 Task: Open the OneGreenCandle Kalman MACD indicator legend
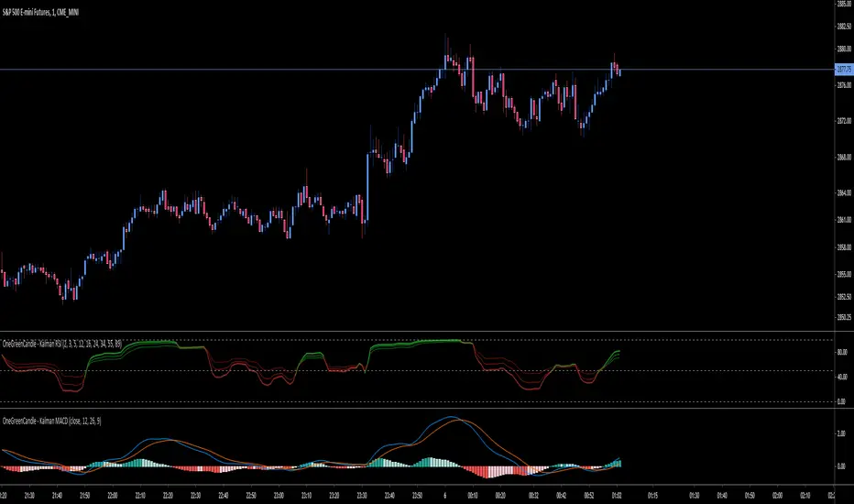tap(51, 422)
